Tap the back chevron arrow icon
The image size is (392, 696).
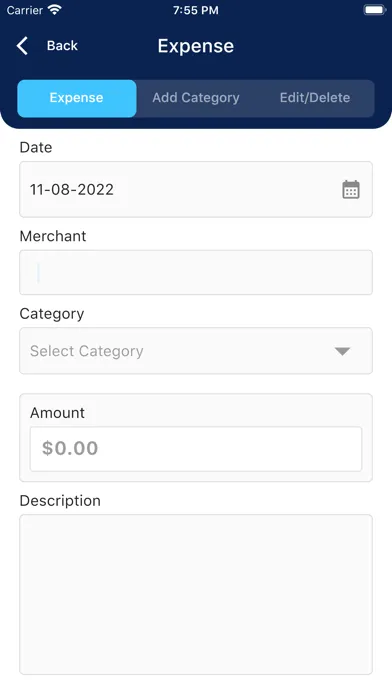click(22, 46)
